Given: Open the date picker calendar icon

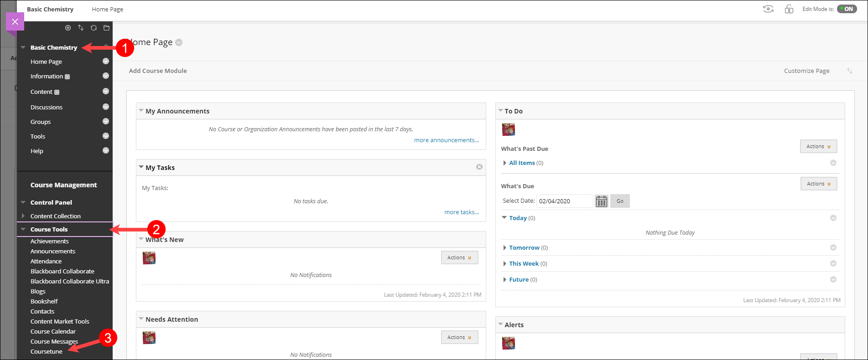Looking at the screenshot, I should coord(602,201).
